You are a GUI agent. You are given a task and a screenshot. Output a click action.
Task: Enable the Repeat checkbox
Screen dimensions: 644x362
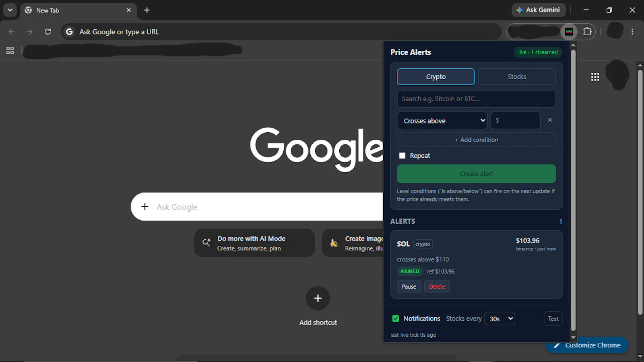click(402, 156)
